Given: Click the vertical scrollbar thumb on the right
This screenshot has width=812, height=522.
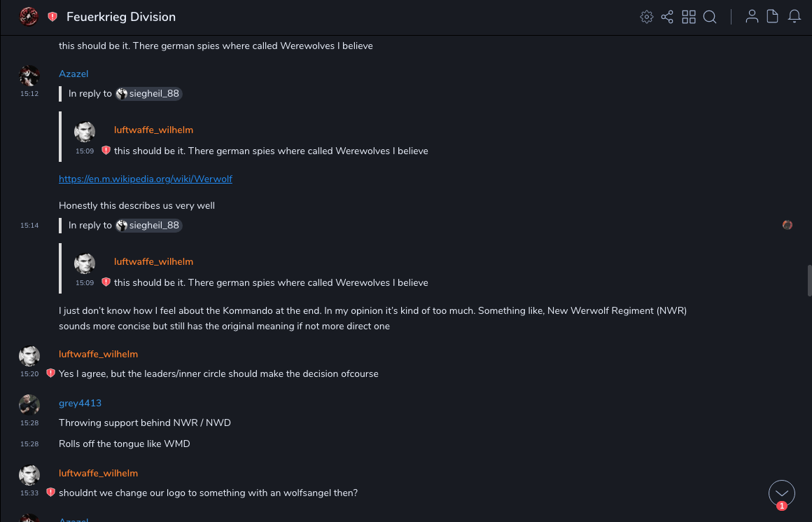Looking at the screenshot, I should click(x=809, y=282).
